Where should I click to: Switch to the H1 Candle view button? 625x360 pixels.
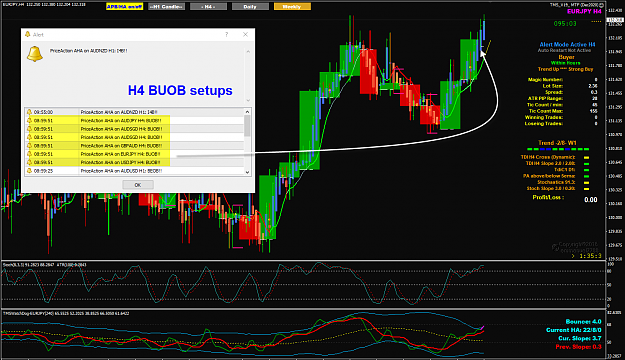click(166, 6)
